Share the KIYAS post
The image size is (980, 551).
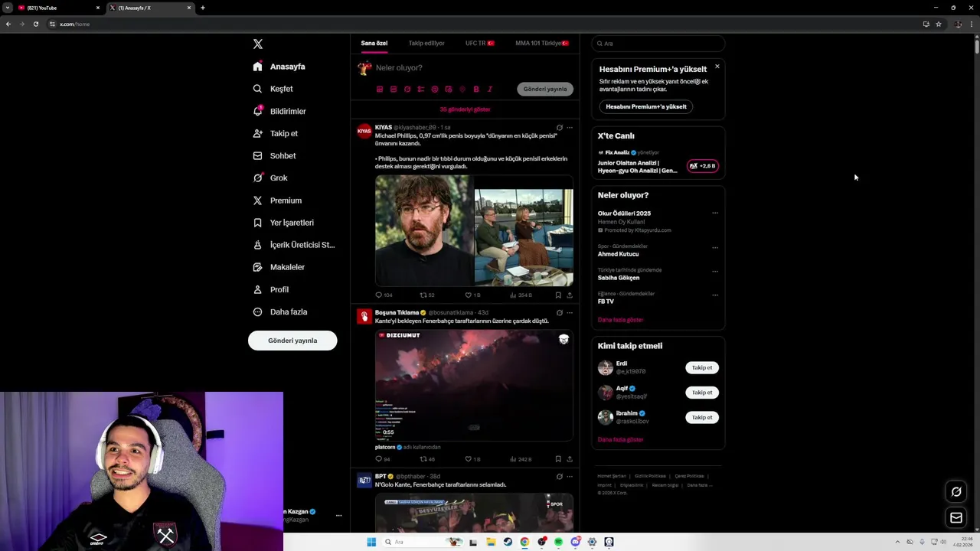click(x=570, y=295)
